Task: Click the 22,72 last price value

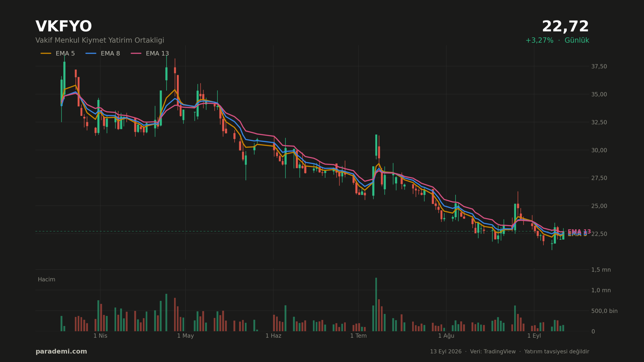Action: 565,27
